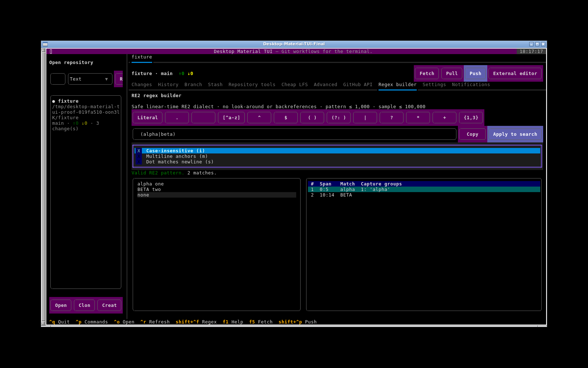
Task: Click the Match column header
Action: [347, 184]
